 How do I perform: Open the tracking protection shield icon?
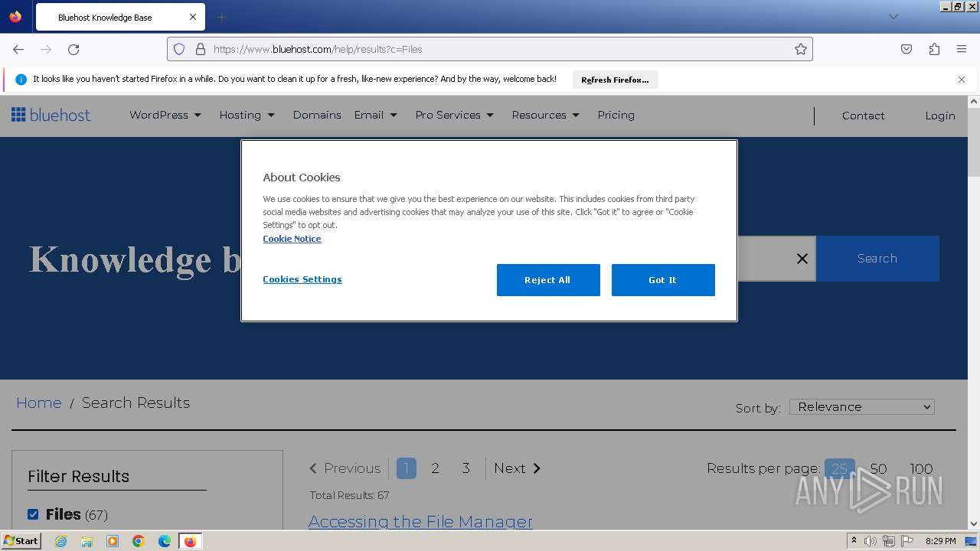click(x=179, y=49)
